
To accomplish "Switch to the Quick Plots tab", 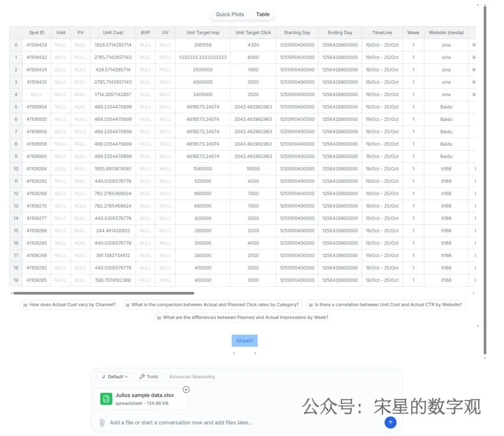I will point(230,14).
